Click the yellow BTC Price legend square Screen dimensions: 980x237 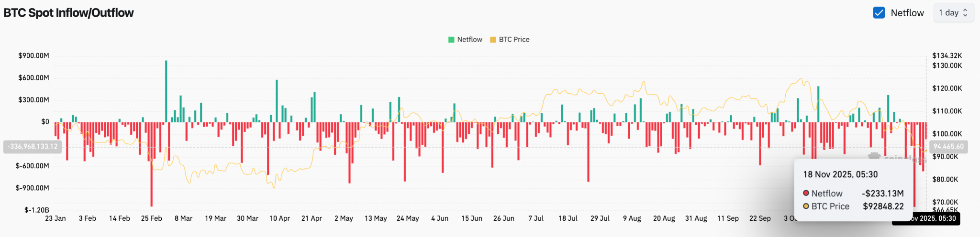tap(493, 40)
